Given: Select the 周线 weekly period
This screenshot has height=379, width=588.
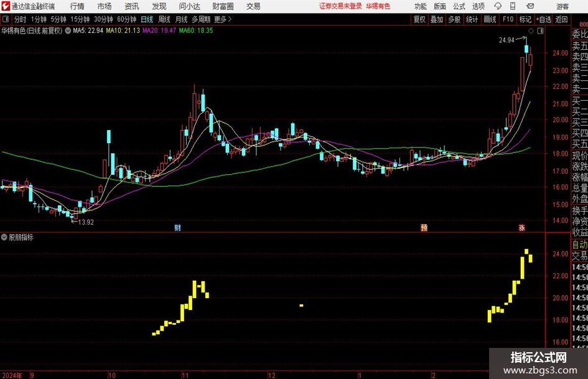Looking at the screenshot, I should click(x=164, y=19).
